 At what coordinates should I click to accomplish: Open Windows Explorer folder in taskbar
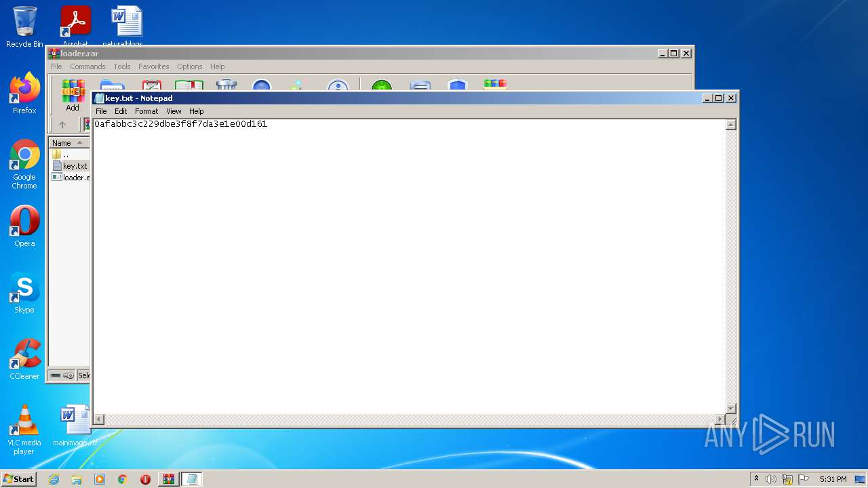(x=77, y=479)
